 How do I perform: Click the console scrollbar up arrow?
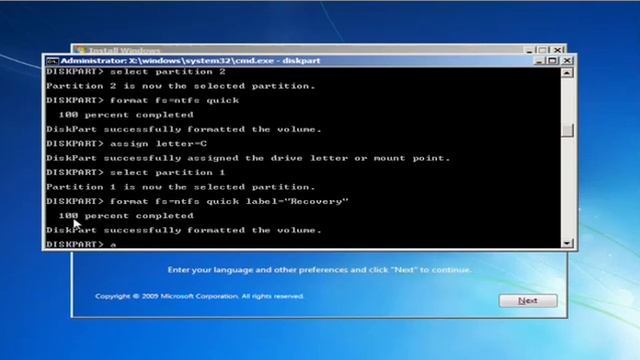point(567,73)
